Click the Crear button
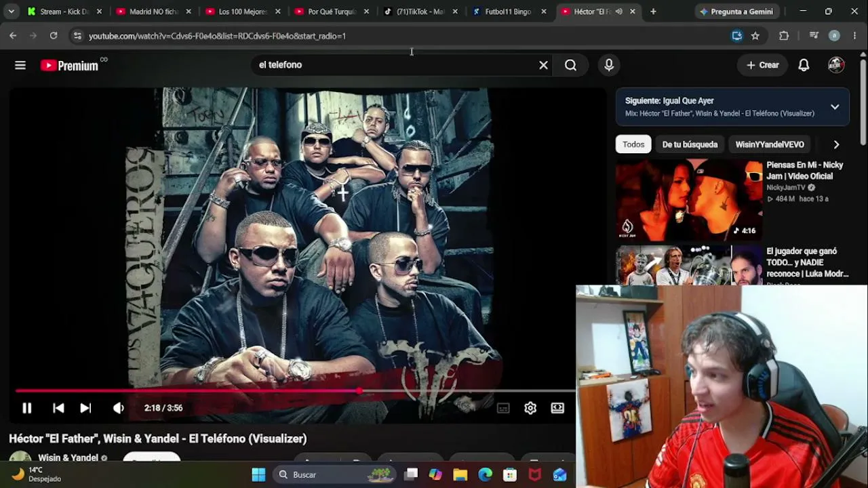Screen dimensions: 868x488 coord(763,65)
